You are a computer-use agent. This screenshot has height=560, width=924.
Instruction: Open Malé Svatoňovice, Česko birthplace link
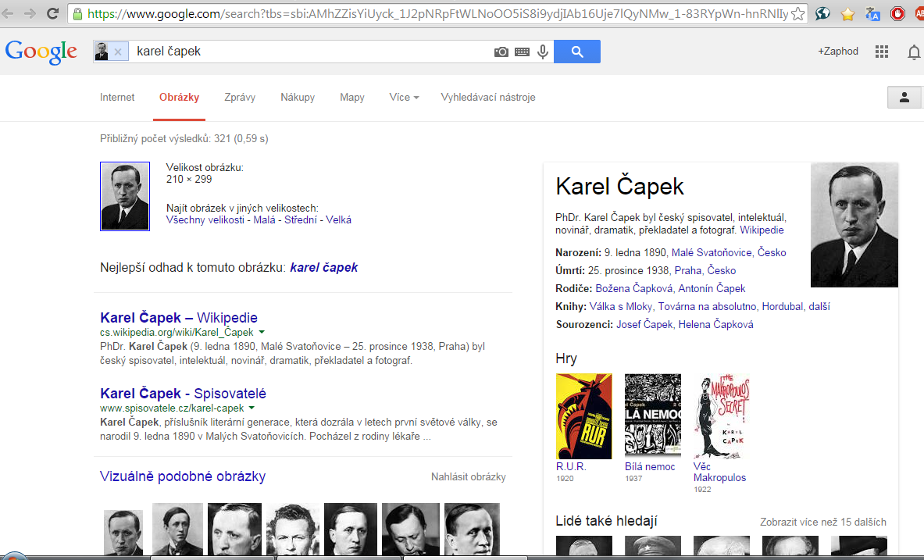(x=729, y=253)
